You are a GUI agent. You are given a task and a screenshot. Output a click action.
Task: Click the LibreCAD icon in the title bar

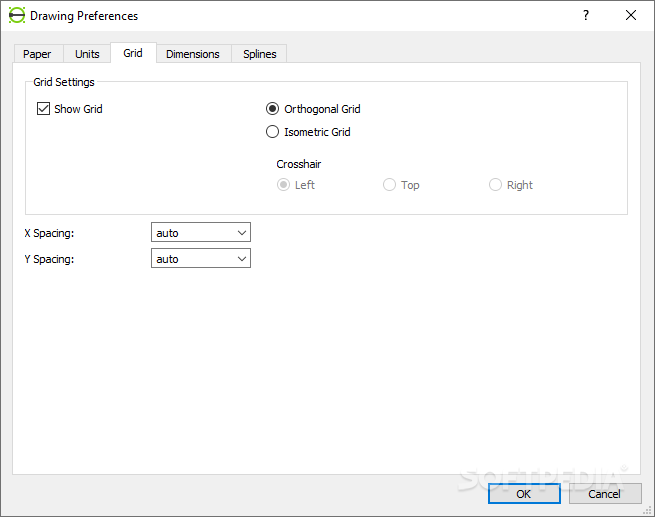[17, 15]
